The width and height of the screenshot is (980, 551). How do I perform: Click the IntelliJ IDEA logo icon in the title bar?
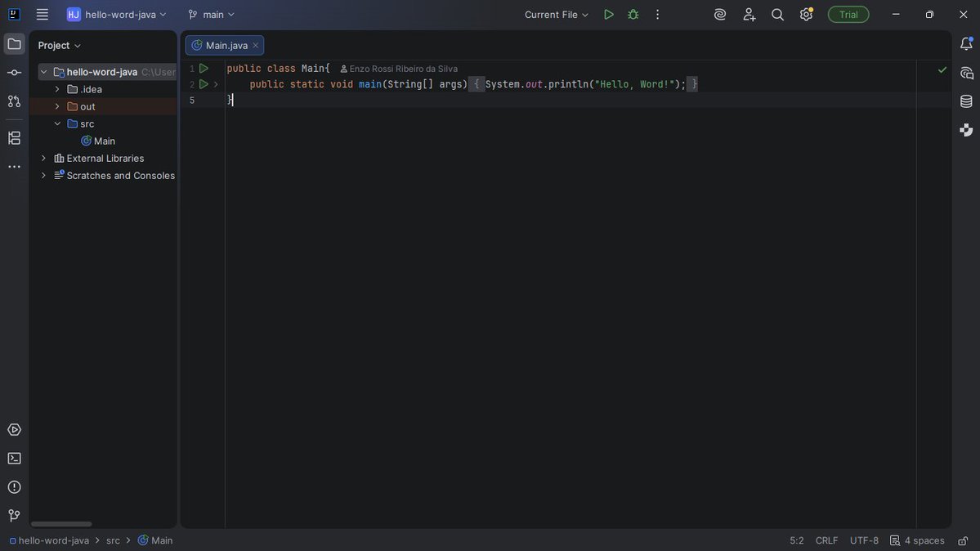tap(14, 15)
